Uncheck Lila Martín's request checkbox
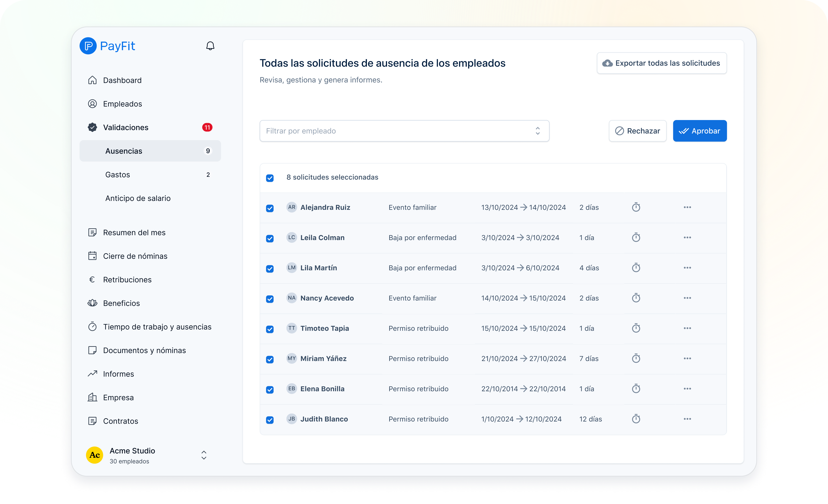 (270, 269)
